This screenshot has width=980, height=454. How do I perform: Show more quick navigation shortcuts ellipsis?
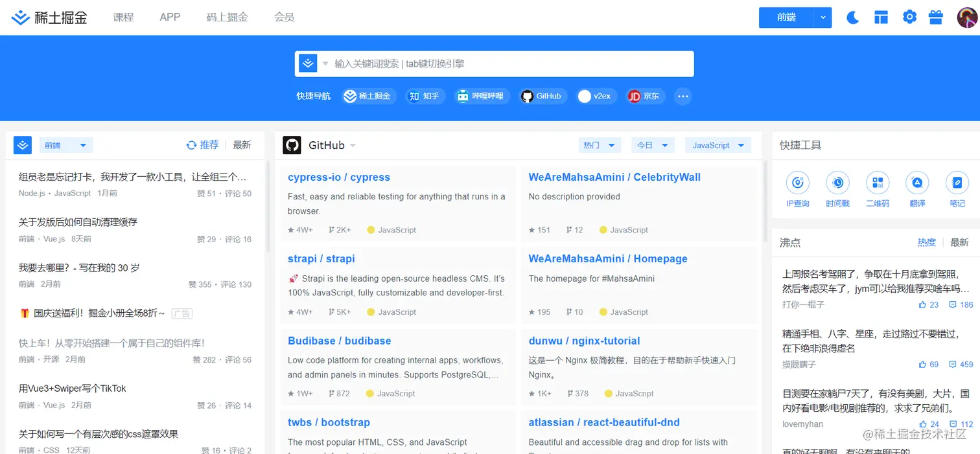(x=682, y=96)
